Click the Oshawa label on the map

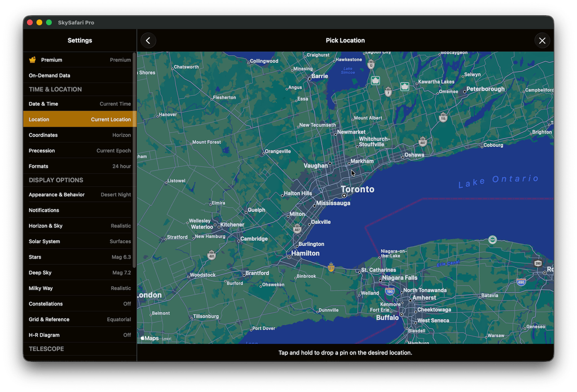414,155
